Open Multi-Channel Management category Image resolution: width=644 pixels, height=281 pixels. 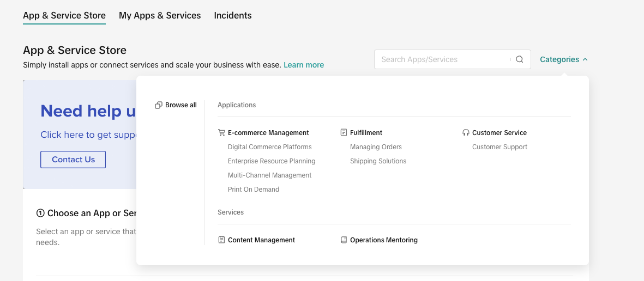pos(270,175)
